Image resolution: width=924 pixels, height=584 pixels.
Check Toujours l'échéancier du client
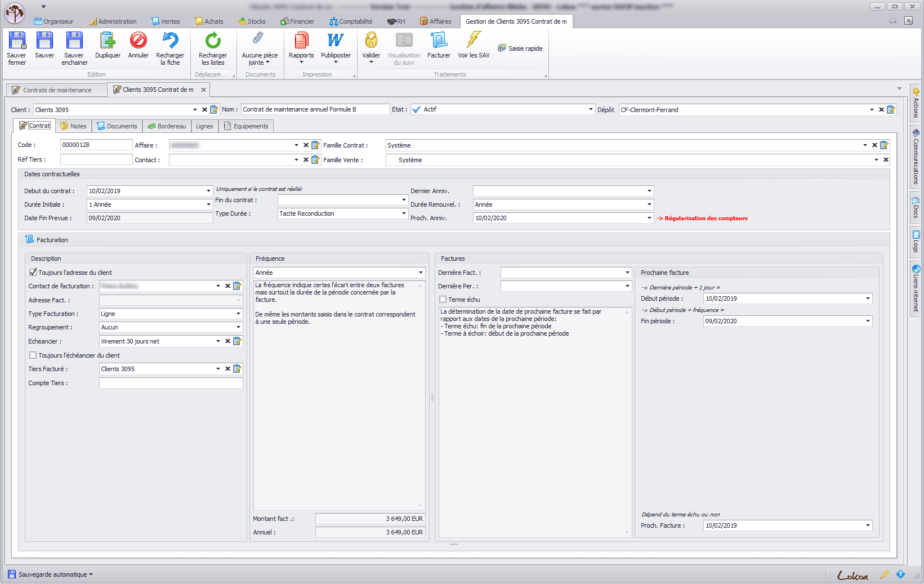(x=33, y=355)
